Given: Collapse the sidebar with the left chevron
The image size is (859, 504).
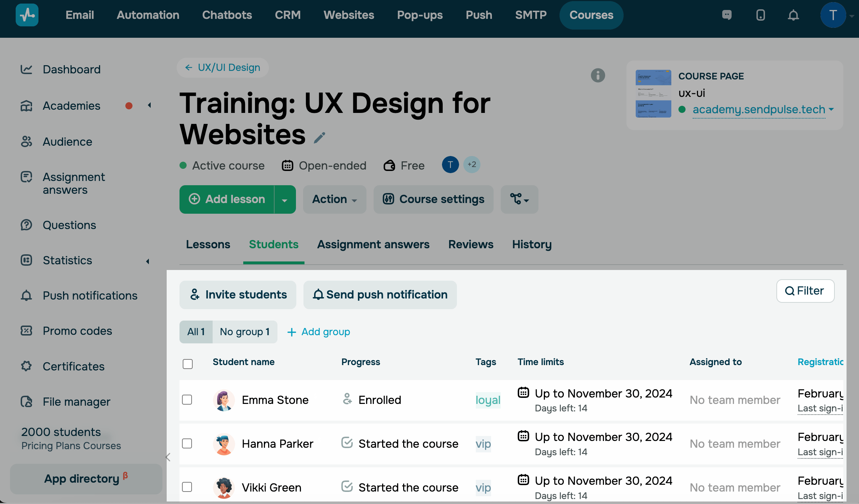Looking at the screenshot, I should (x=168, y=457).
